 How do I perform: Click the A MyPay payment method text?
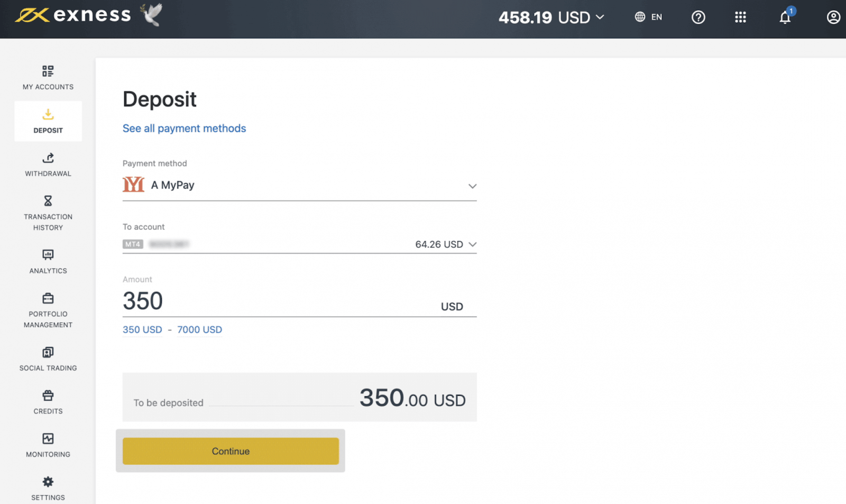click(x=172, y=185)
